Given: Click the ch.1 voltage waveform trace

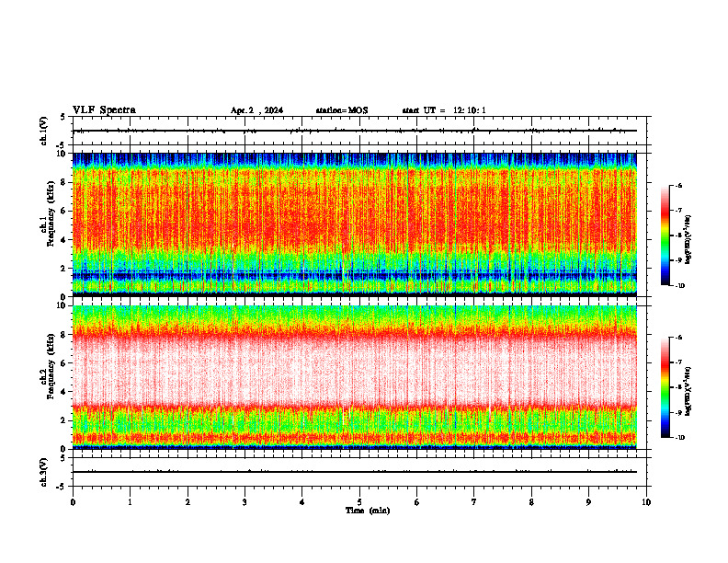Looking at the screenshot, I should [x=355, y=131].
